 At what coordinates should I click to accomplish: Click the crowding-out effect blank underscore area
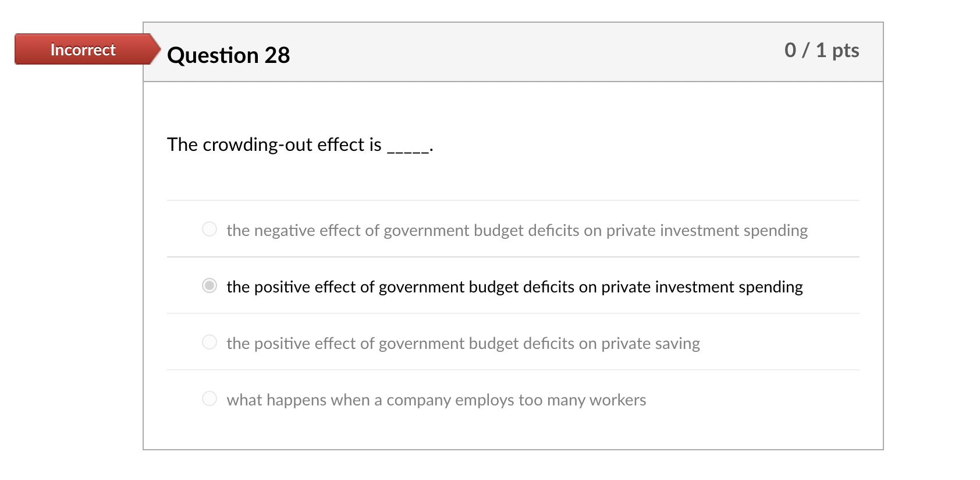tap(409, 148)
